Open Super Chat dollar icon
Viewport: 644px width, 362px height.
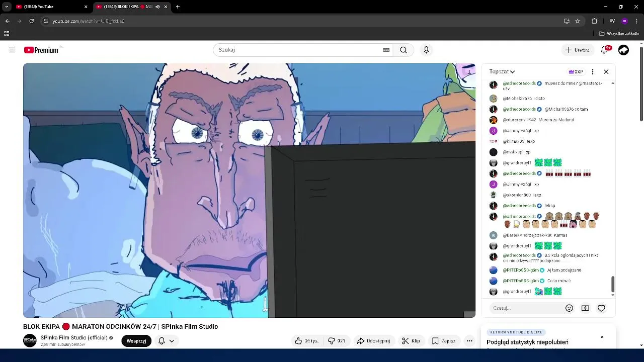(585, 308)
